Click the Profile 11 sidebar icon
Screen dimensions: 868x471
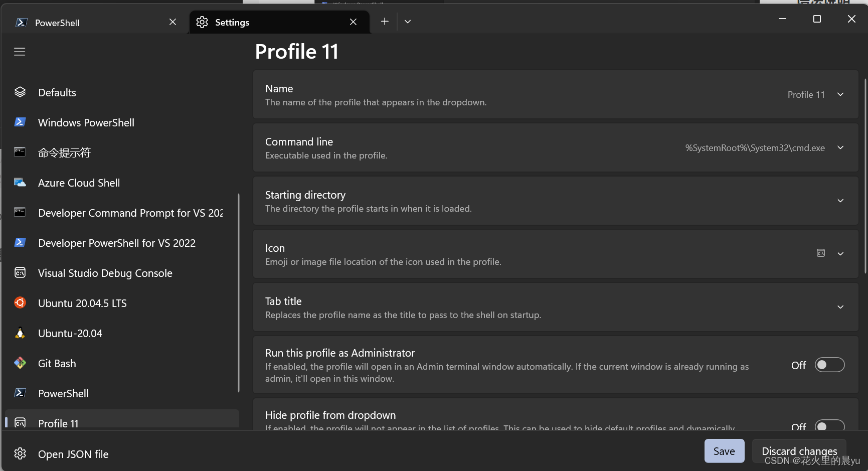pos(20,423)
